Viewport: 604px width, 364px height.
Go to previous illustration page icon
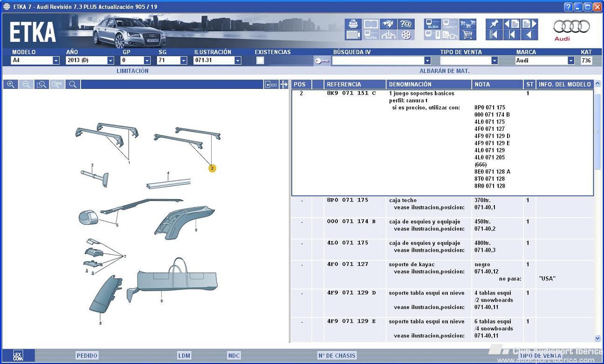pos(512,24)
